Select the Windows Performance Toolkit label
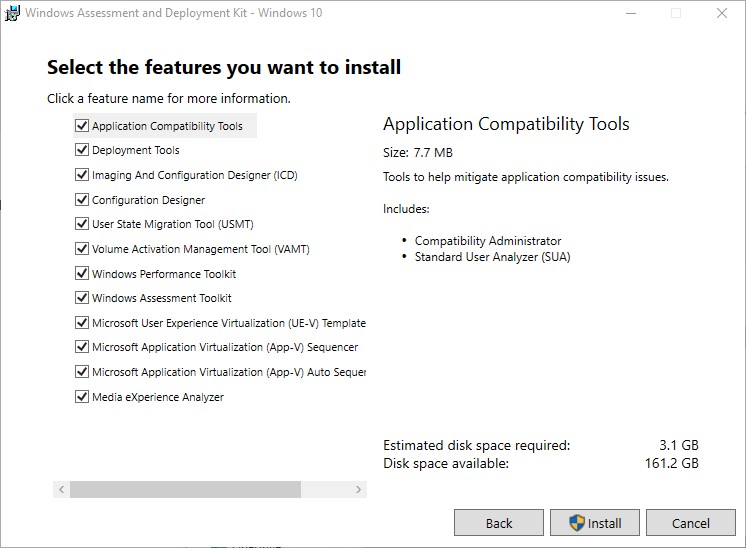Screen dimensions: 746x548 pos(164,274)
